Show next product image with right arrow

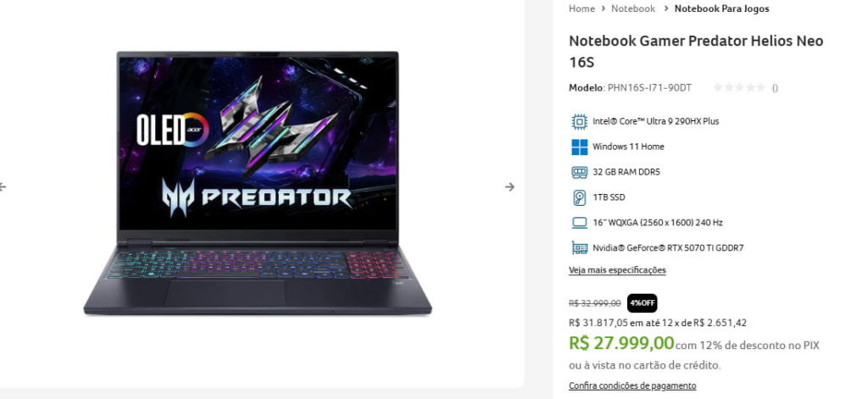click(x=509, y=187)
